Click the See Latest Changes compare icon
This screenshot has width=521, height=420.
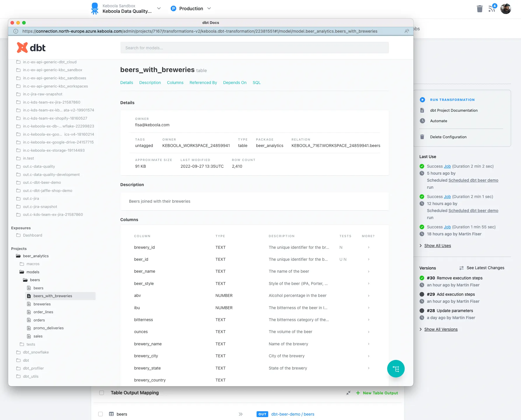click(x=462, y=268)
